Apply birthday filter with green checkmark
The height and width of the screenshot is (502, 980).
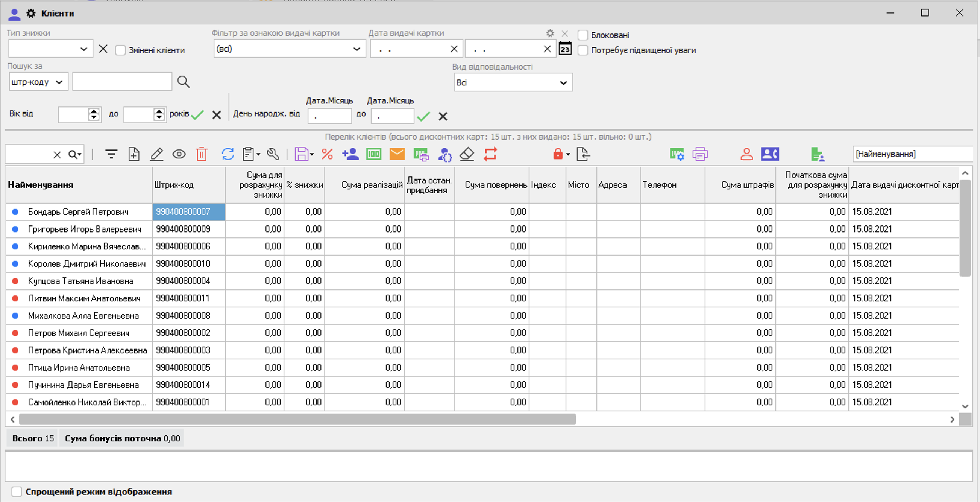click(423, 116)
